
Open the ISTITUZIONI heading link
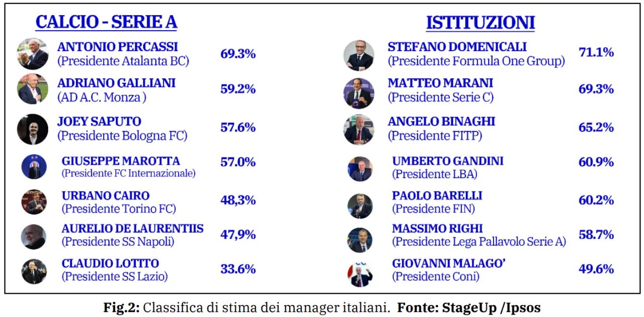[480, 23]
